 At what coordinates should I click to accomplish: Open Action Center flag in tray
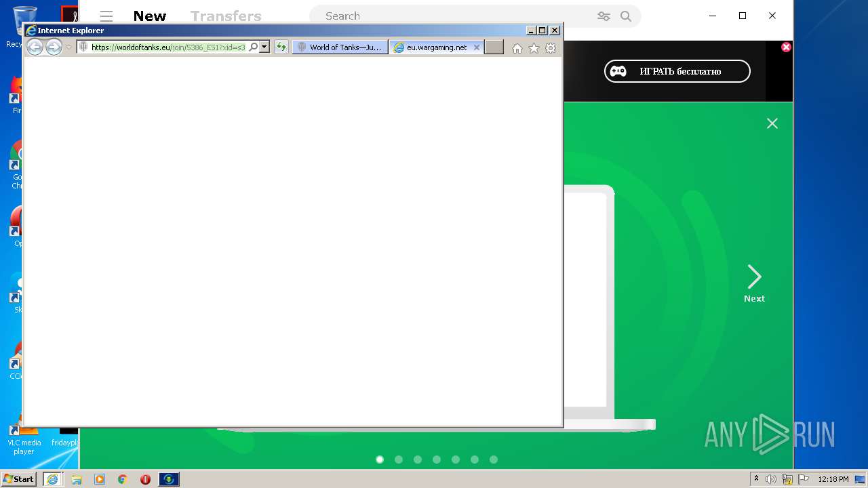pos(804,479)
